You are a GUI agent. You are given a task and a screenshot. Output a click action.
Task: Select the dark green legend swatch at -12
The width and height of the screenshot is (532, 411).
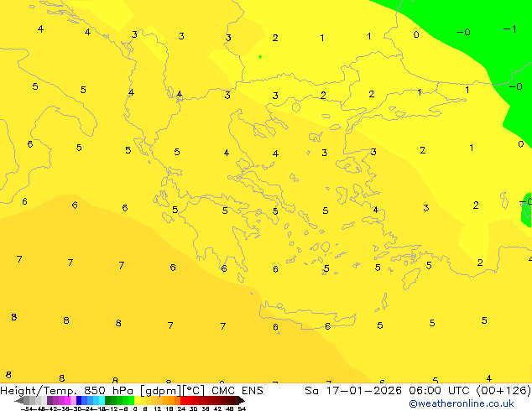pos(108,400)
